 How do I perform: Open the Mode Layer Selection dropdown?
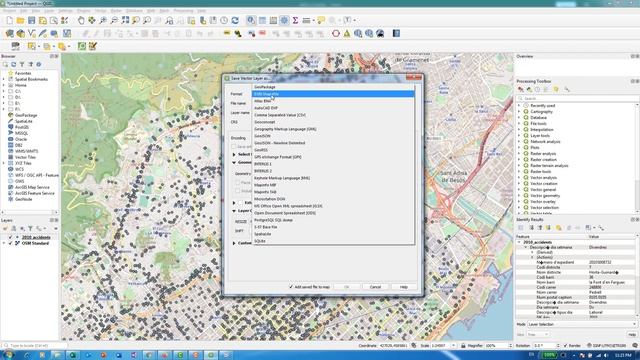[x=582, y=324]
